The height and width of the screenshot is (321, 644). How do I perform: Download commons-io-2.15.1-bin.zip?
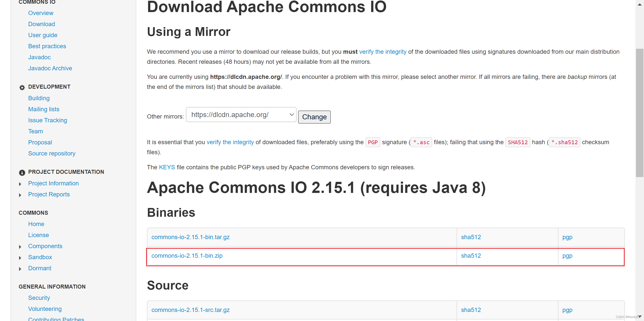187,256
